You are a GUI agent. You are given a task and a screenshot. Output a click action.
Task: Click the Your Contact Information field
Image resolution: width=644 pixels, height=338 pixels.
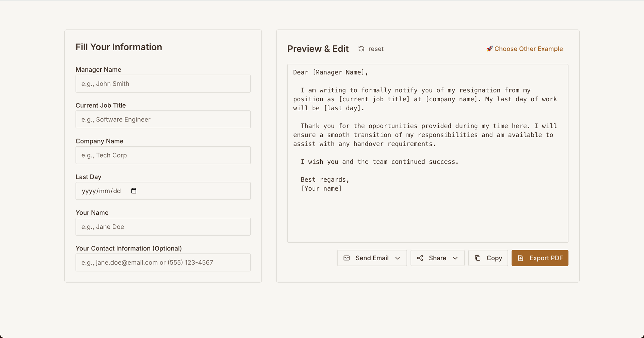163,263
